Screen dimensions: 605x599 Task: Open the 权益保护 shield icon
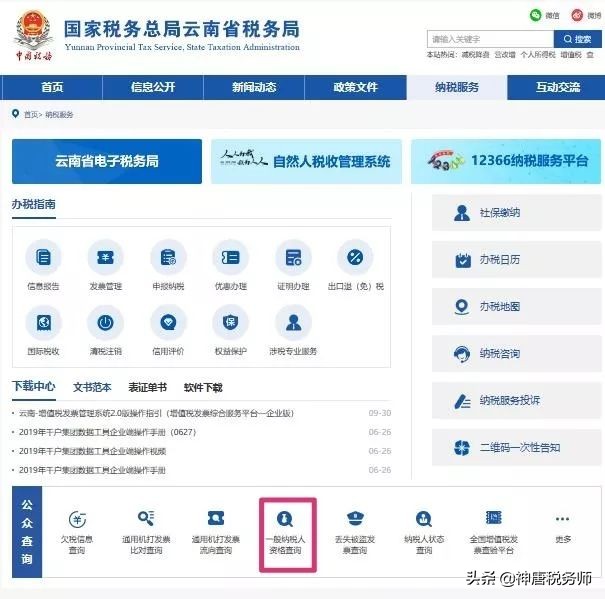(x=230, y=322)
